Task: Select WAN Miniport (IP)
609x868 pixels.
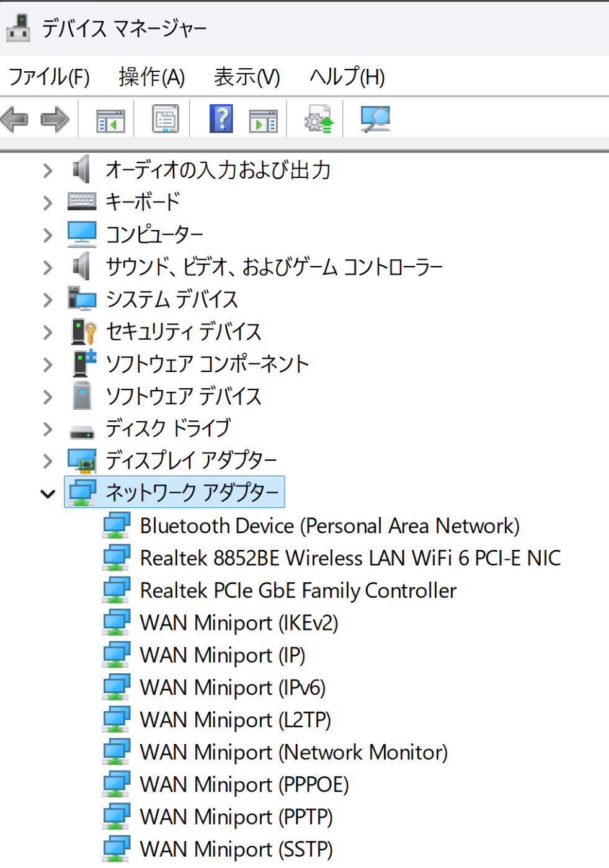Action: tap(223, 655)
